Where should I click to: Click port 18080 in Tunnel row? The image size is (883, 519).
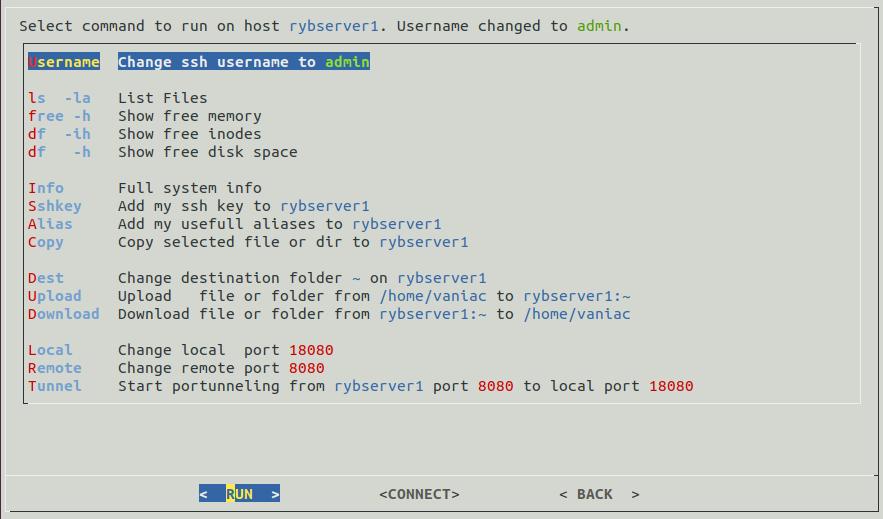(x=671, y=386)
